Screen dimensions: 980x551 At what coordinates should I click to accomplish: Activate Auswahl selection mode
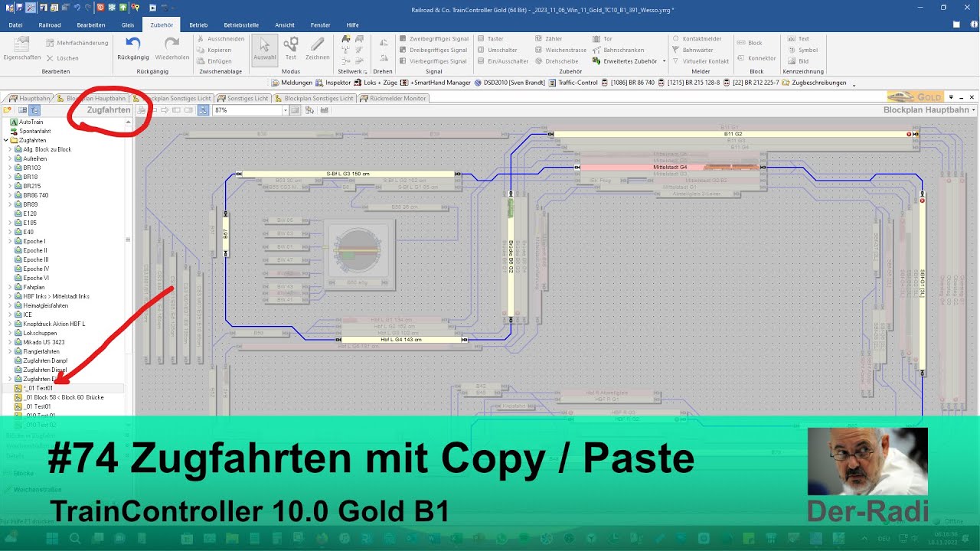tap(265, 49)
